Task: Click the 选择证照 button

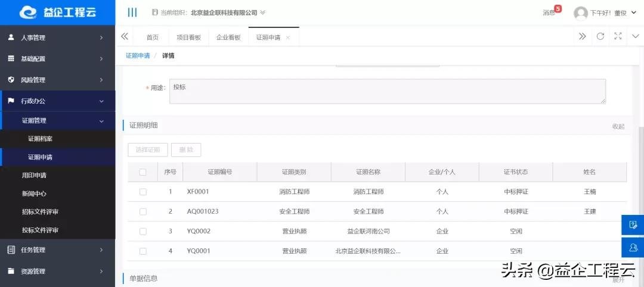Action: pyautogui.click(x=148, y=150)
